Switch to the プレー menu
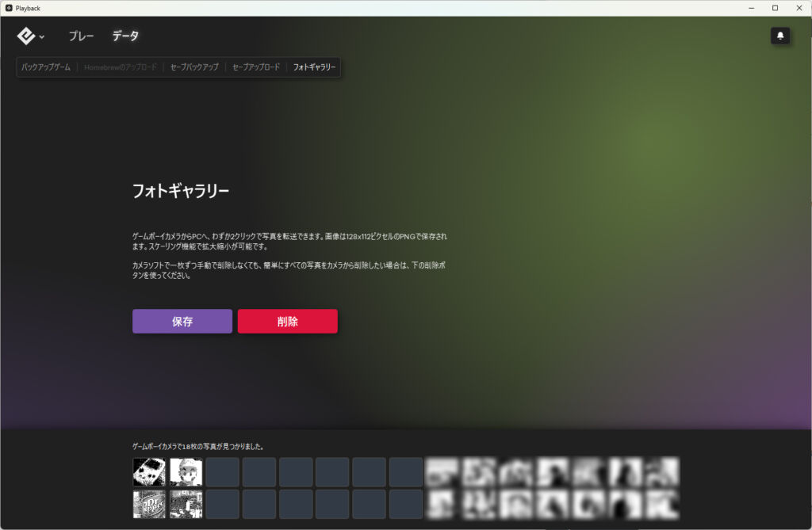 coord(81,36)
